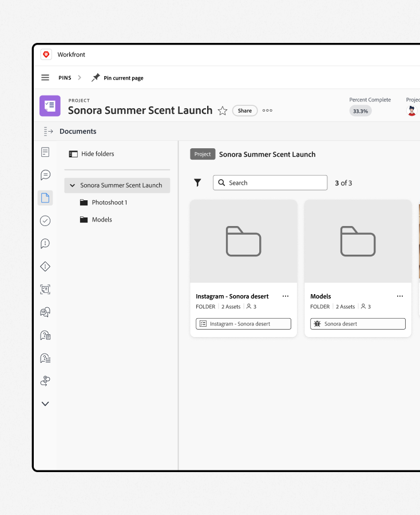Viewport: 420px width, 515px height.
Task: Click the search magnifier icon
Action: point(221,183)
